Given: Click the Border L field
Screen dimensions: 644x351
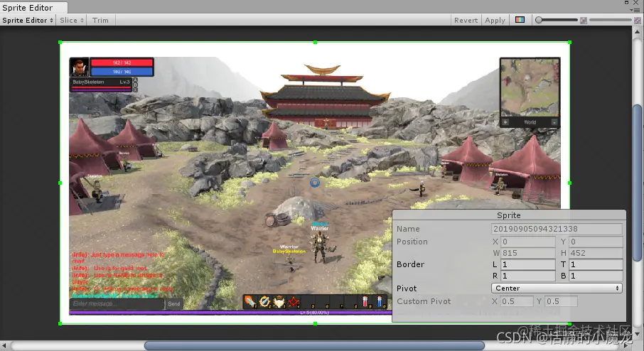Looking at the screenshot, I should point(527,264).
